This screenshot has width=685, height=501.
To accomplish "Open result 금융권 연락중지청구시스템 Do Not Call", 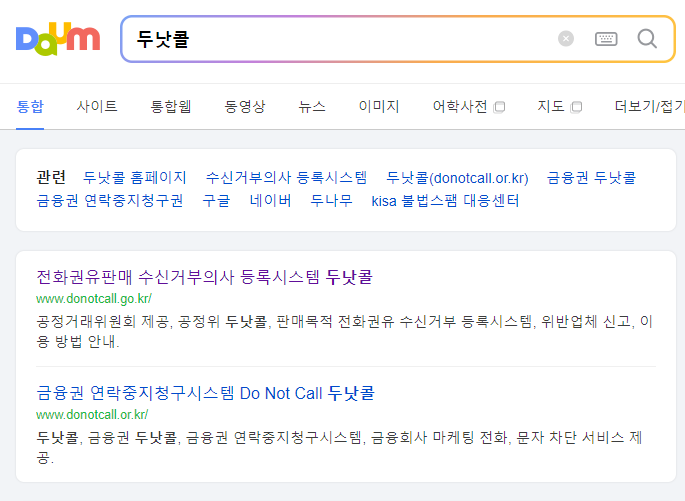I will point(205,393).
